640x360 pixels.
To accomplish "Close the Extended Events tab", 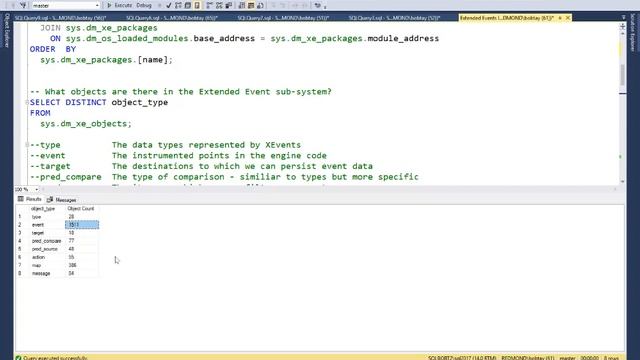I will click(x=567, y=18).
